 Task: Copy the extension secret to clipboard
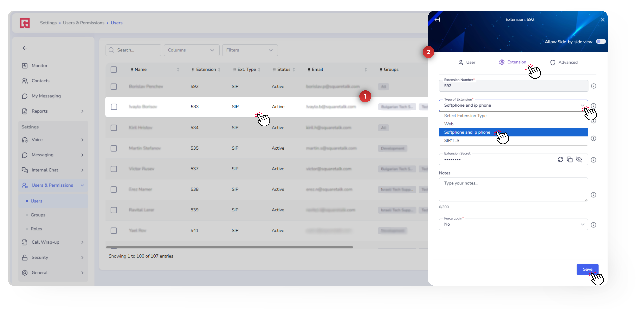tap(570, 159)
